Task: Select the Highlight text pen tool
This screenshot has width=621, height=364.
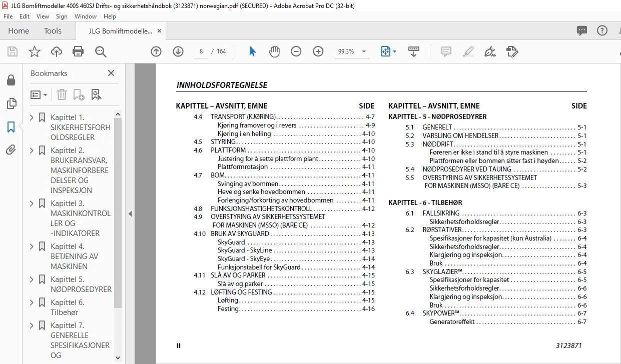Action: [x=468, y=51]
